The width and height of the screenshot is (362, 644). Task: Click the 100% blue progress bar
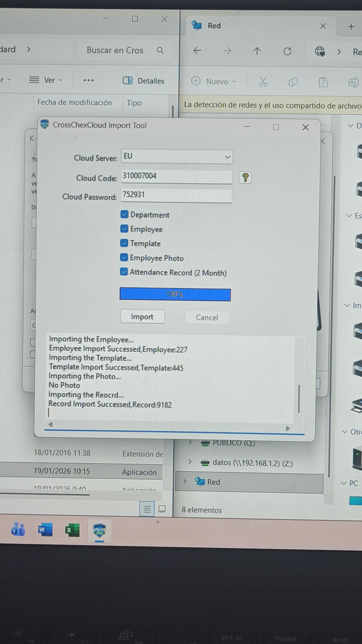(x=175, y=294)
